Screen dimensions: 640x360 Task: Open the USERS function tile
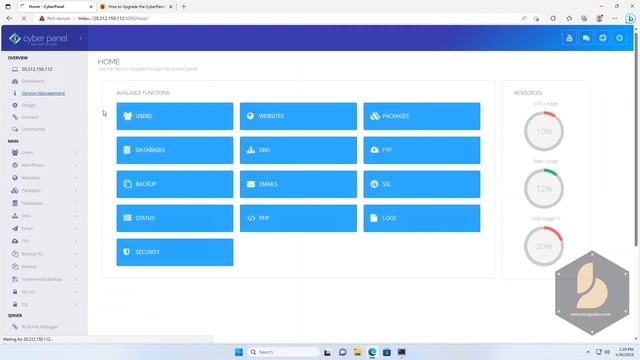pos(175,116)
